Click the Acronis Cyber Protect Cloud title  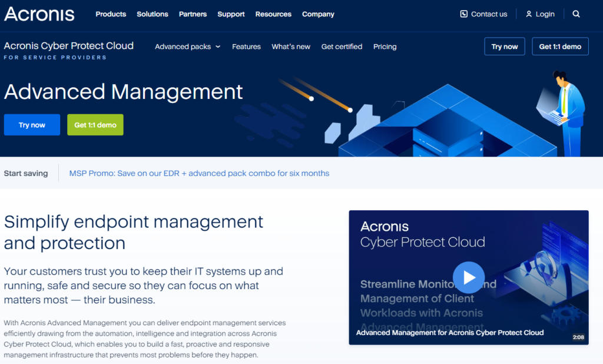tap(68, 46)
